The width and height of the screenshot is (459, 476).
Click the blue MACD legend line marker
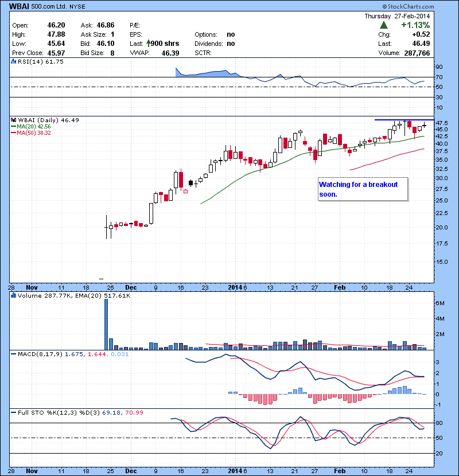tap(14, 354)
